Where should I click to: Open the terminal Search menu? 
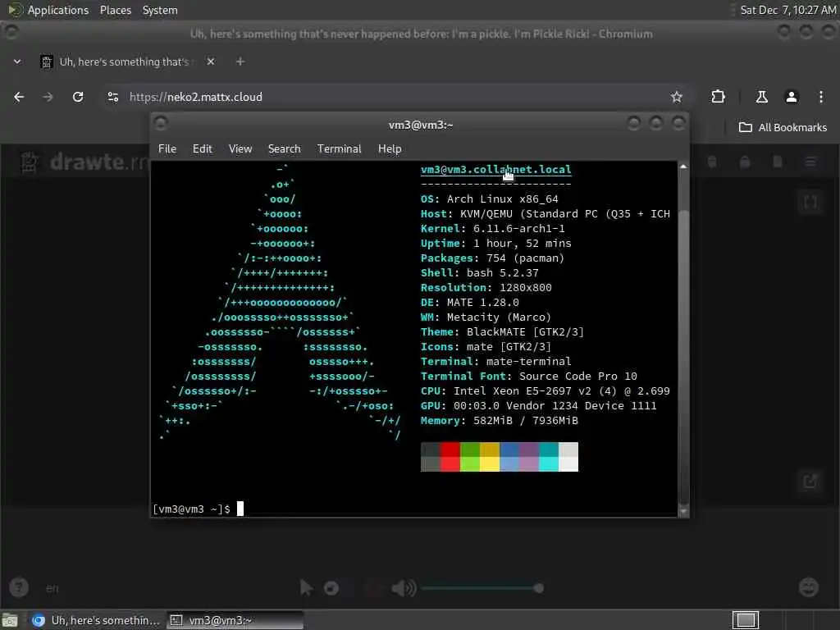click(x=285, y=149)
